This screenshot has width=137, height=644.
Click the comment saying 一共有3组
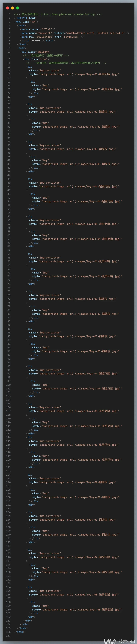point(66,63)
